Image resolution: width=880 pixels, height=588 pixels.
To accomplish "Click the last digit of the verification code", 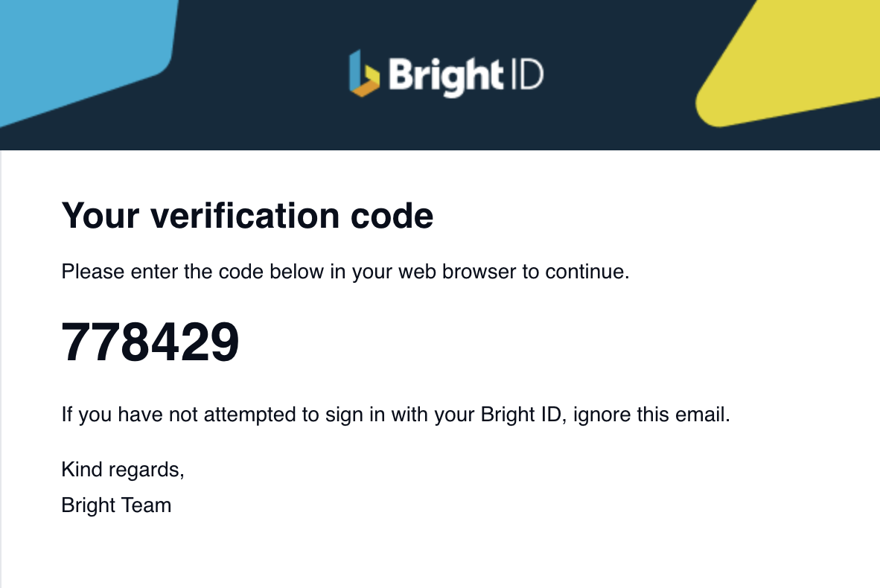I will [225, 342].
